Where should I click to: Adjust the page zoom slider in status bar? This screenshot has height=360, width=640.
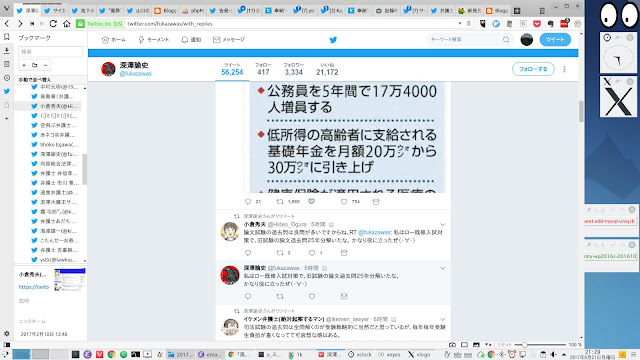click(x=540, y=345)
